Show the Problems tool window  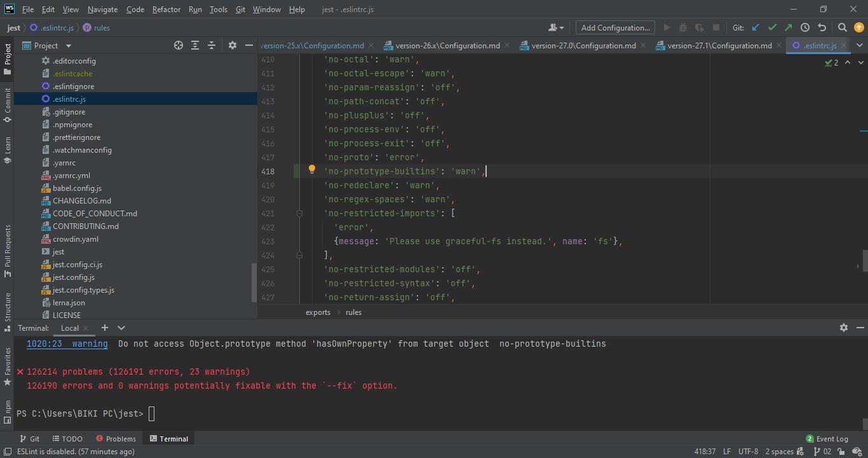click(x=116, y=438)
